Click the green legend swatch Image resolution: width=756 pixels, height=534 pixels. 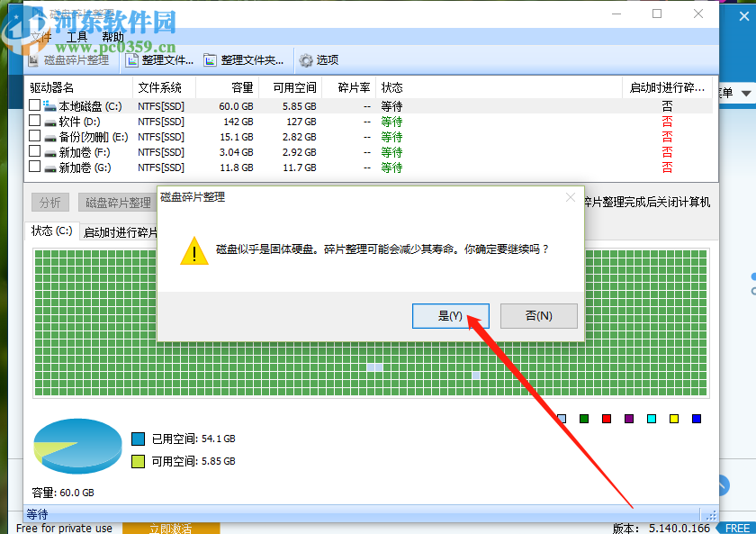(584, 419)
